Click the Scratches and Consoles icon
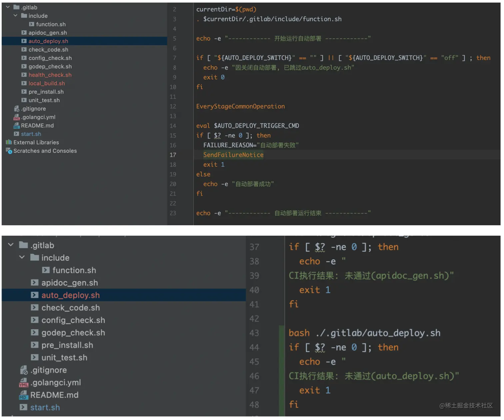504x420 pixels. pos(9,151)
